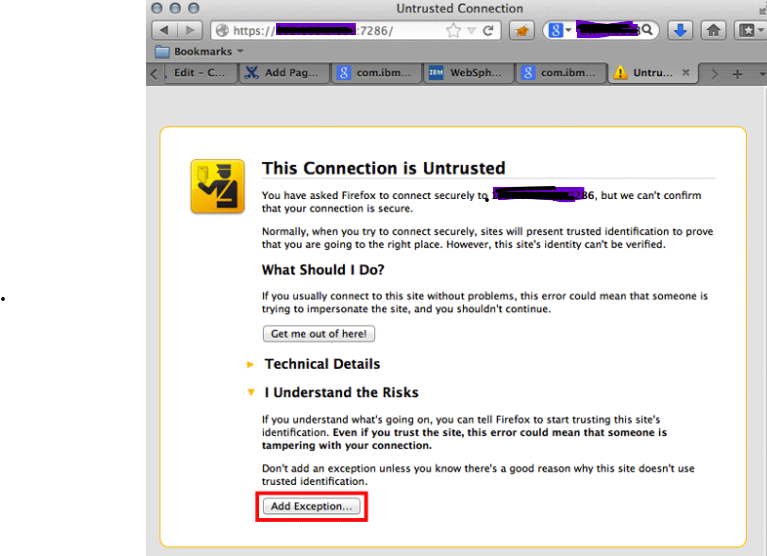Close the 'Untru...' tab
This screenshot has width=767, height=556.
coord(686,72)
